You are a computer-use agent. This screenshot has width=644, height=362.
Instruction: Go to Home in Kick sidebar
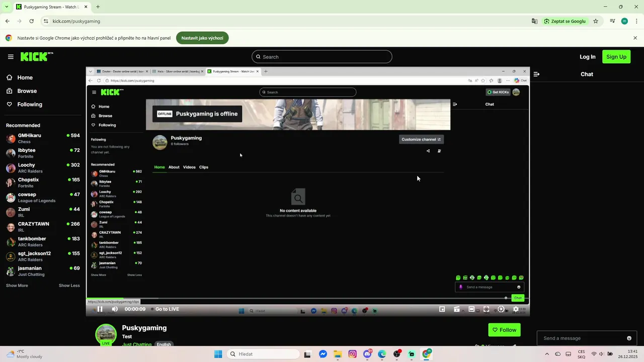pos(25,77)
